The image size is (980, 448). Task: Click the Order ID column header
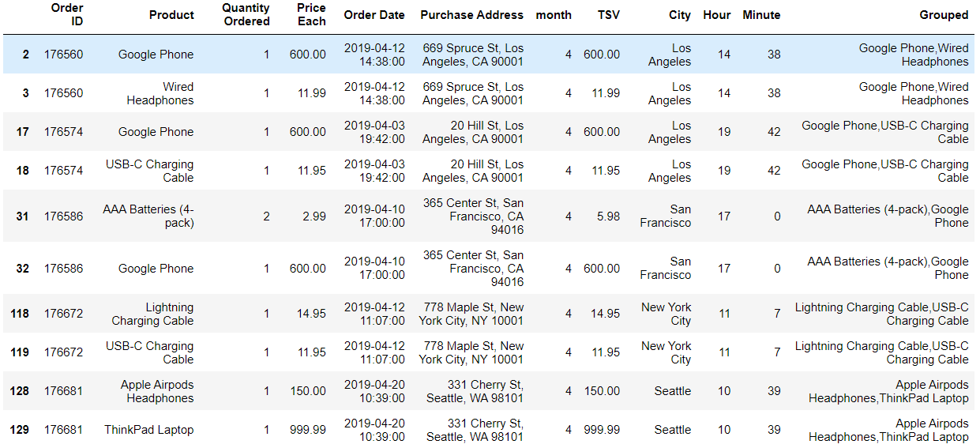click(x=66, y=15)
